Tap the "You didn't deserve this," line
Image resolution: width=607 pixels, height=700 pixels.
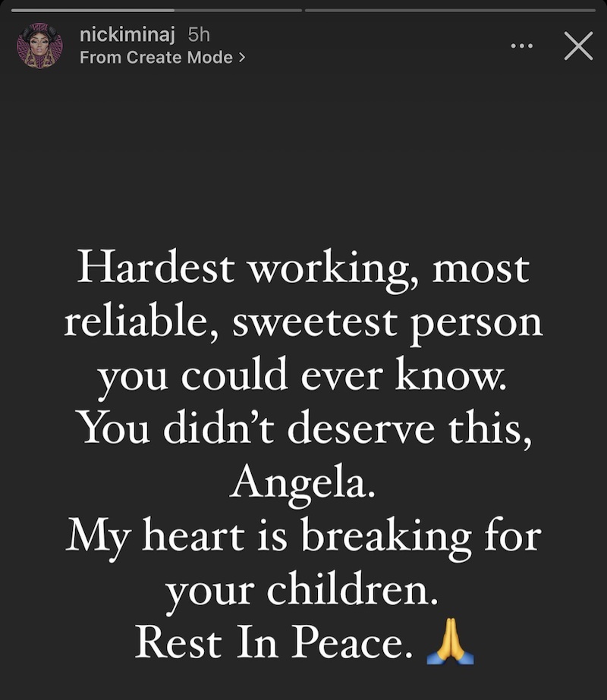[304, 429]
